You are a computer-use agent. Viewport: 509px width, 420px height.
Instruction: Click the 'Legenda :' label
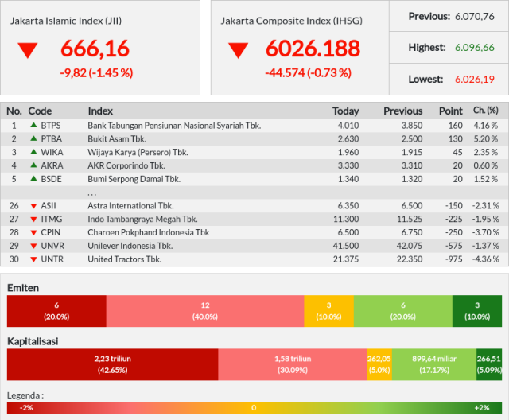pyautogui.click(x=25, y=395)
